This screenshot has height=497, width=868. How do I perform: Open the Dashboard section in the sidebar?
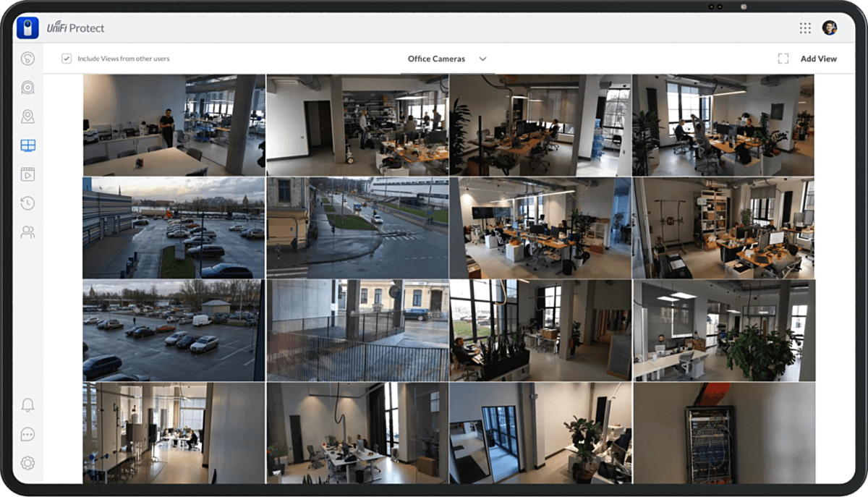tap(27, 58)
